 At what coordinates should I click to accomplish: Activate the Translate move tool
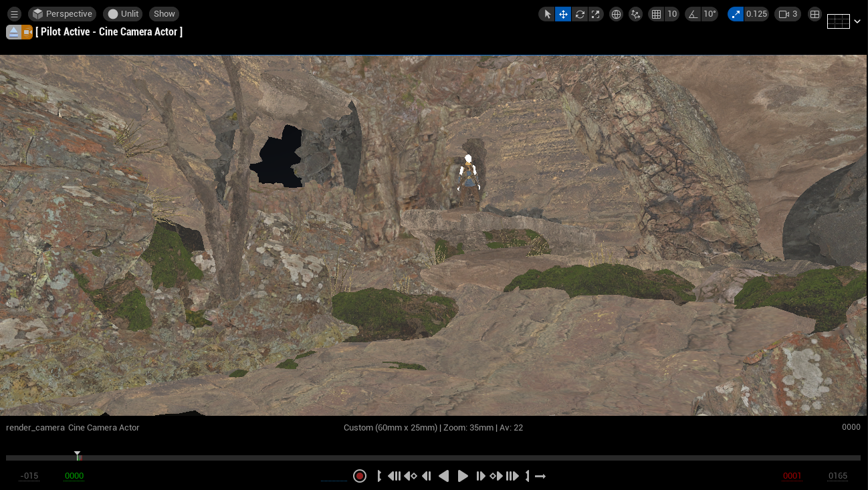point(563,14)
